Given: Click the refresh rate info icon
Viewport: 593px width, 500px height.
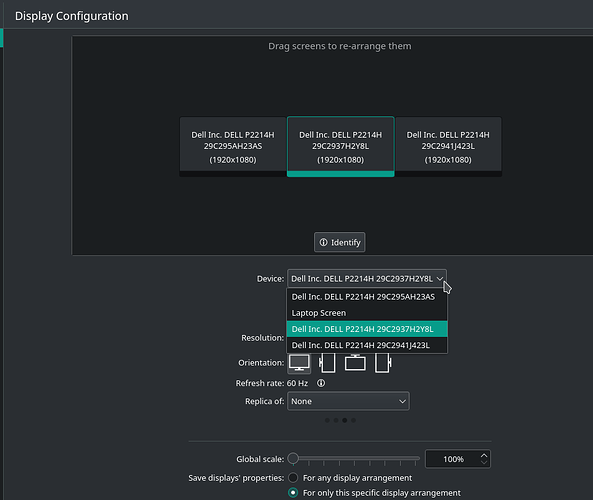Looking at the screenshot, I should pos(321,383).
